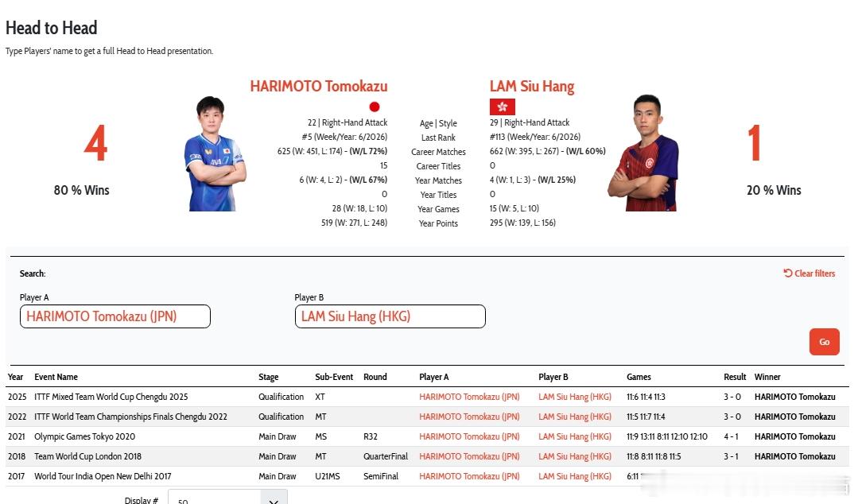Click the QuarterFinal round cell
This screenshot has width=858, height=504.
click(386, 456)
